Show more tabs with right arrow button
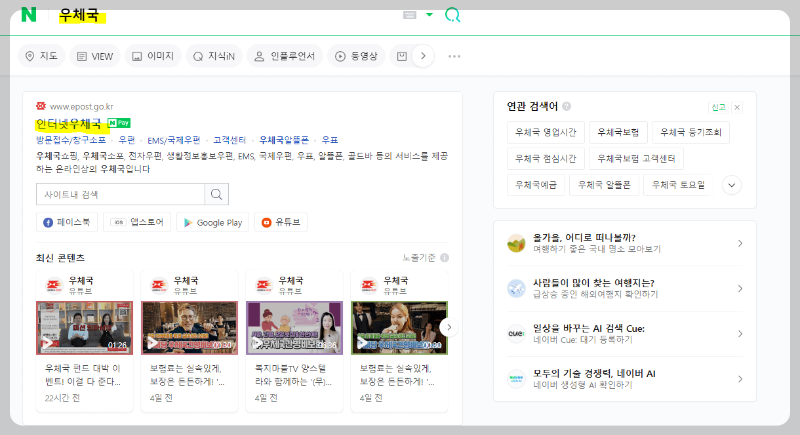Screen dimensions: 800x435 click(x=423, y=56)
